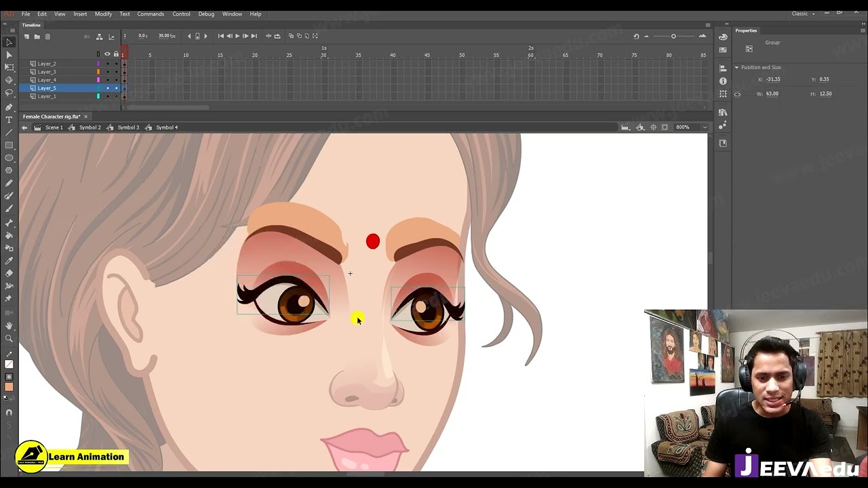Toggle visibility of all layers eye
This screenshot has height=488, width=868.
click(x=107, y=54)
